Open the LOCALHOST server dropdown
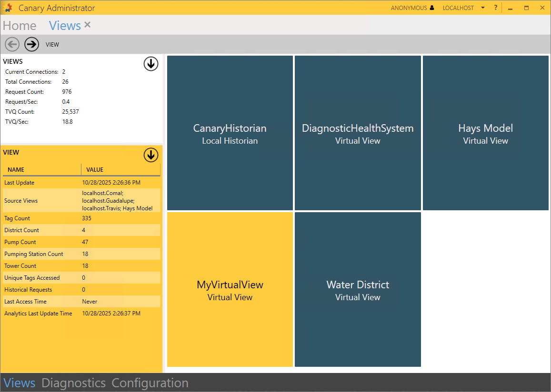The width and height of the screenshot is (551, 392). tap(482, 8)
